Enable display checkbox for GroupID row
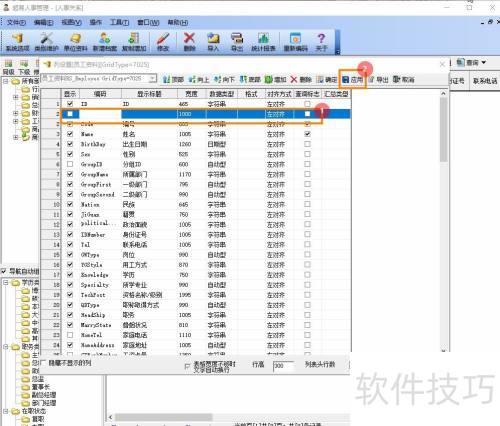 tap(70, 164)
